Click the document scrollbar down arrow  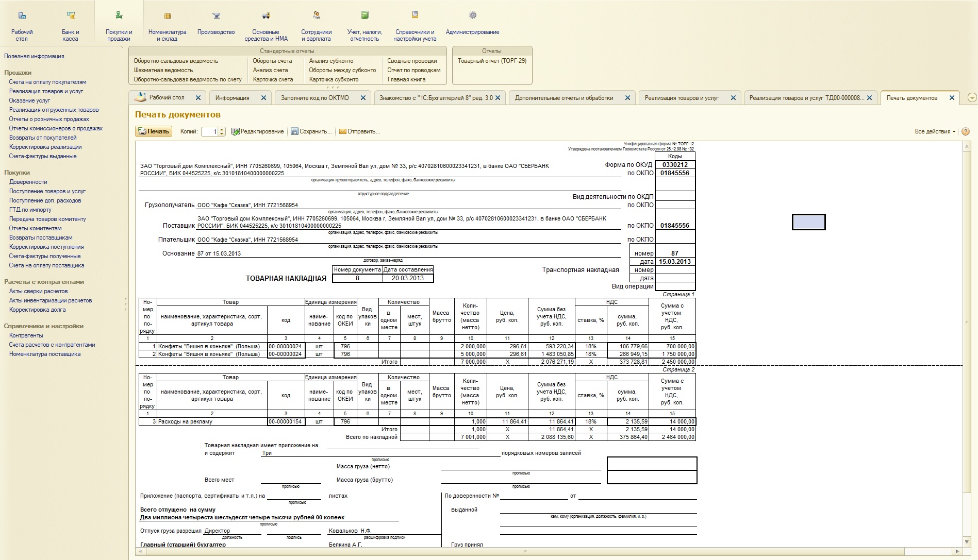(967, 542)
